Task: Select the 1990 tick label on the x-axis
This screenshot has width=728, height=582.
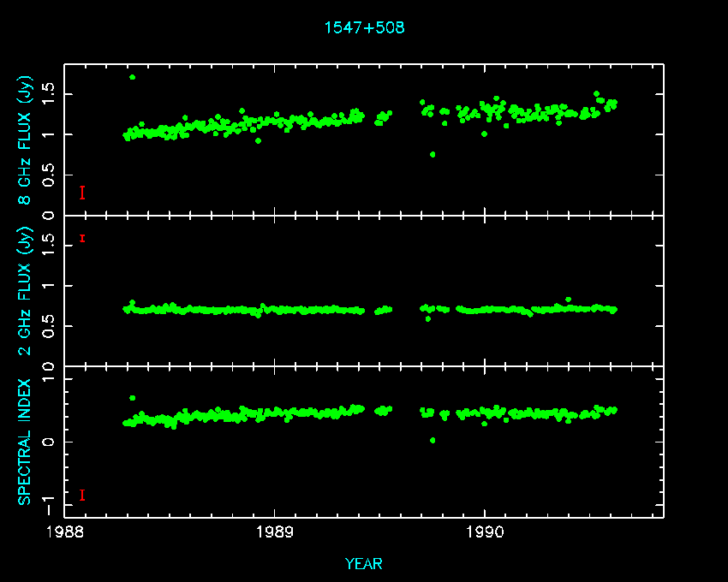Action: [485, 532]
